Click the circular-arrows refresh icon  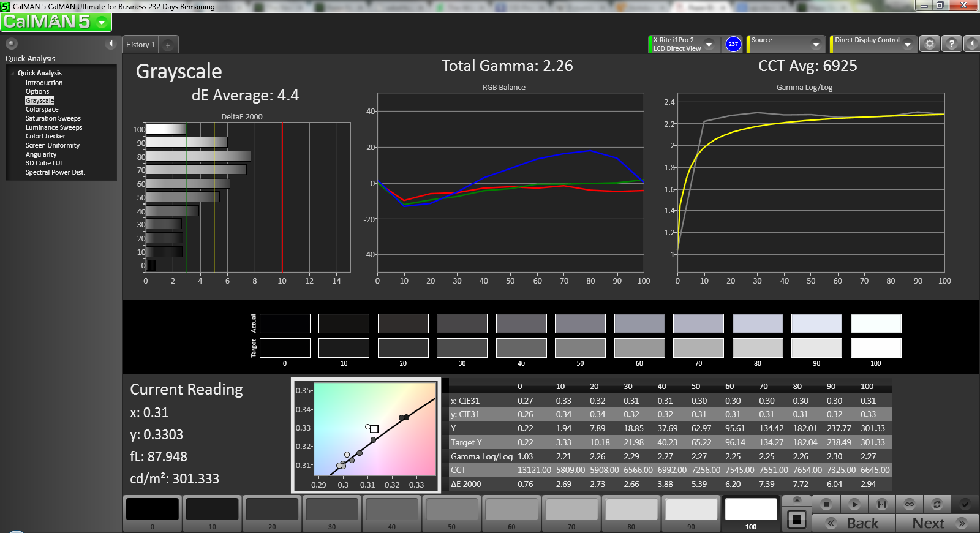(x=937, y=504)
